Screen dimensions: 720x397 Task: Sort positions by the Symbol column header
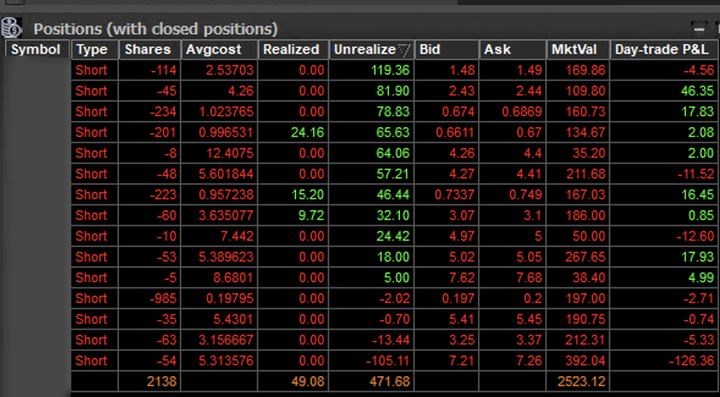[37, 50]
